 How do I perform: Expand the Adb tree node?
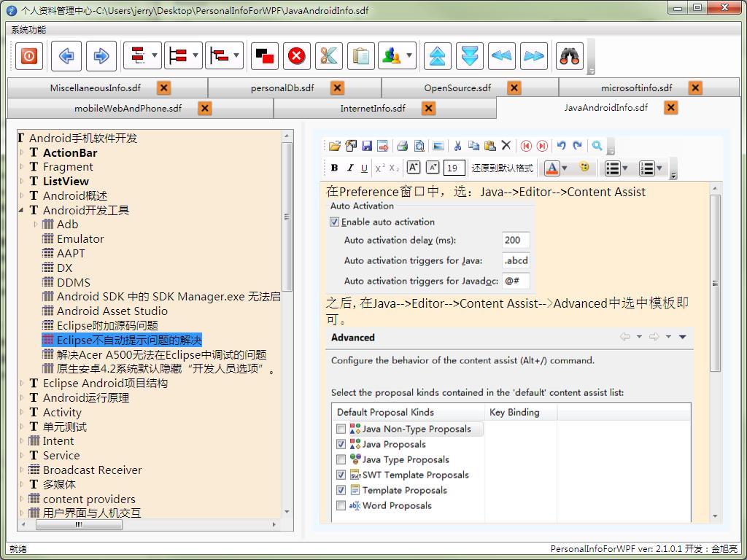coord(36,225)
